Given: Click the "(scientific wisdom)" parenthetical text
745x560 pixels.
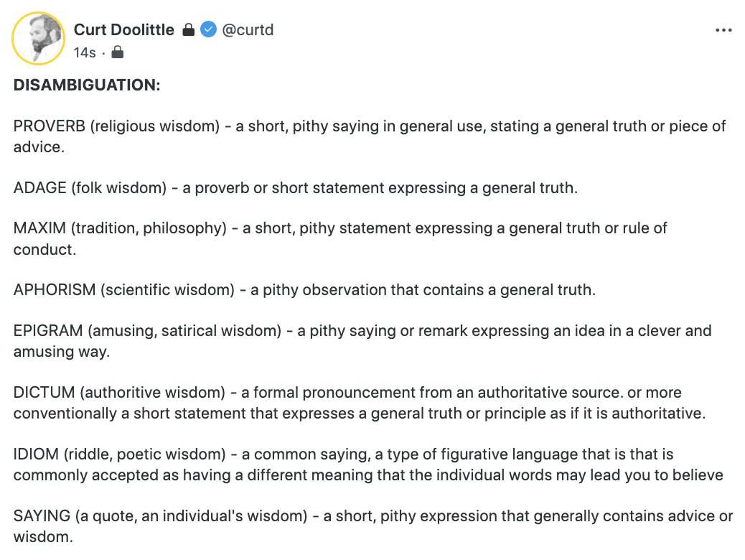Looking at the screenshot, I should click(167, 291).
